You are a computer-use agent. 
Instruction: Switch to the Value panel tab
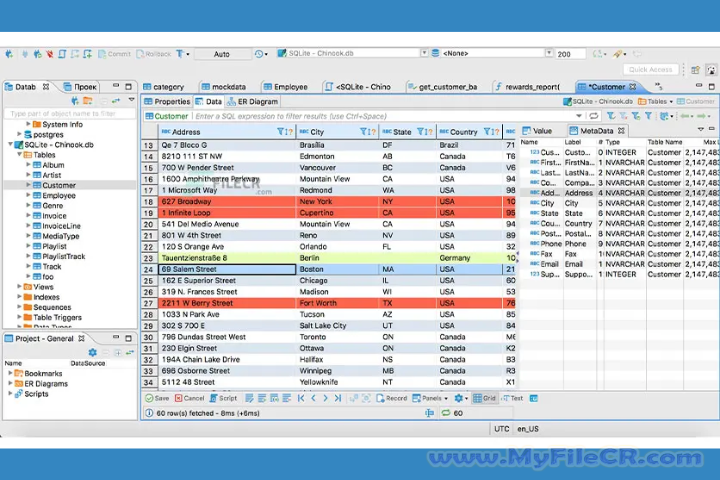pyautogui.click(x=537, y=131)
